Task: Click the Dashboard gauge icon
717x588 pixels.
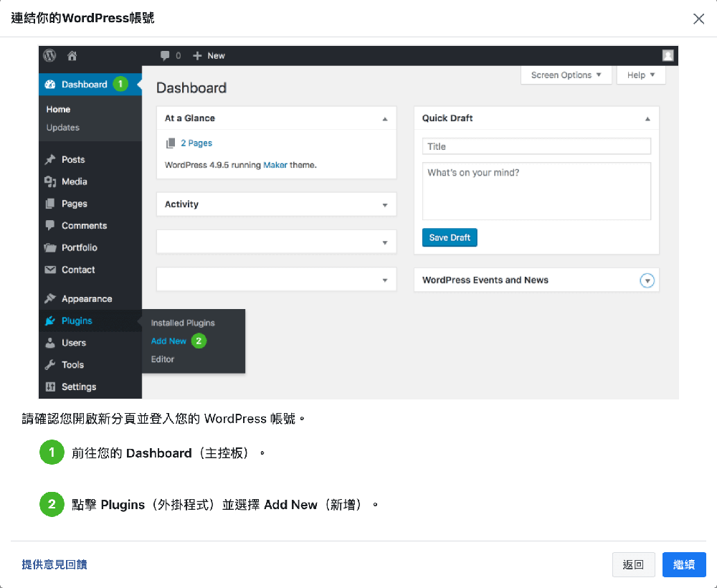Action: coord(50,84)
